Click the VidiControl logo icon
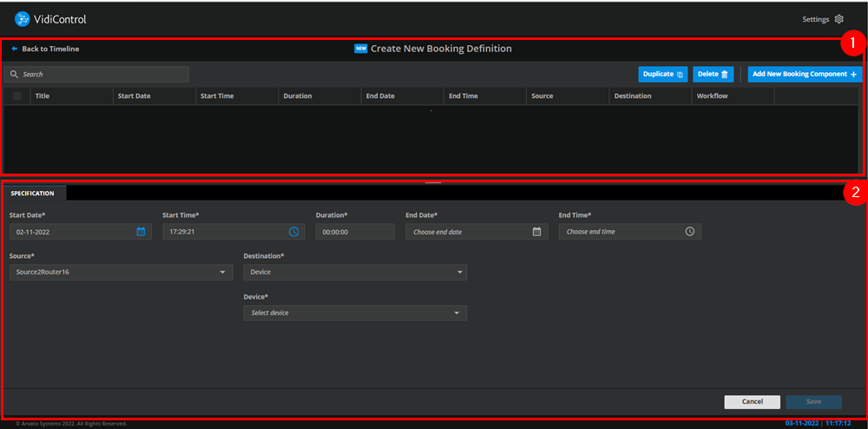 pos(23,18)
